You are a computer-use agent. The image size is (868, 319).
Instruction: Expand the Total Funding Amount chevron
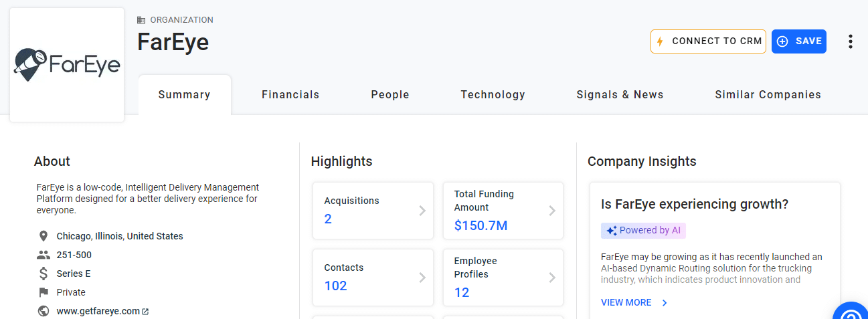click(552, 211)
